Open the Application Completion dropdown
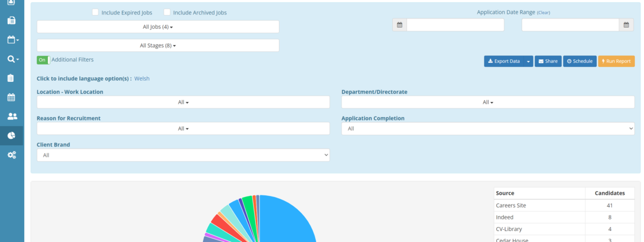This screenshot has width=644, height=242. click(488, 128)
